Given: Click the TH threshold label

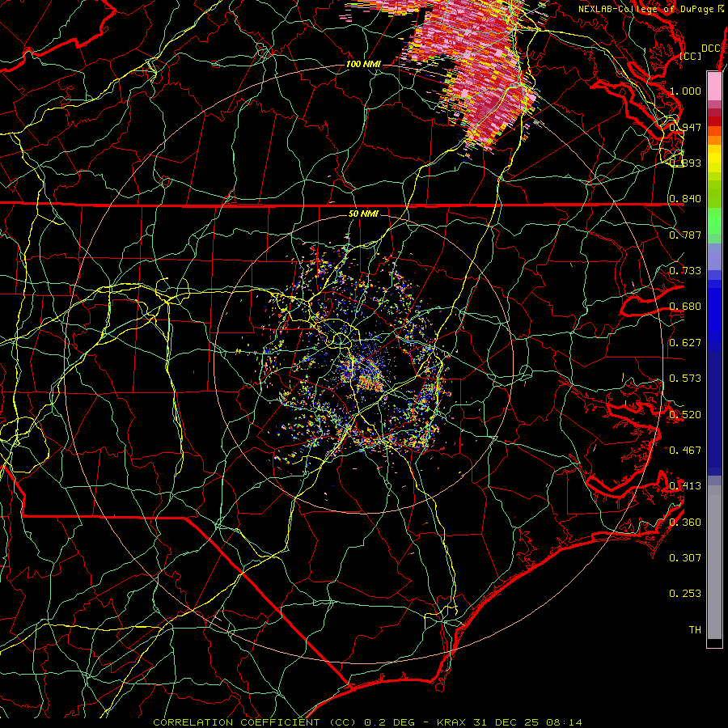Looking at the screenshot, I should point(695,630).
